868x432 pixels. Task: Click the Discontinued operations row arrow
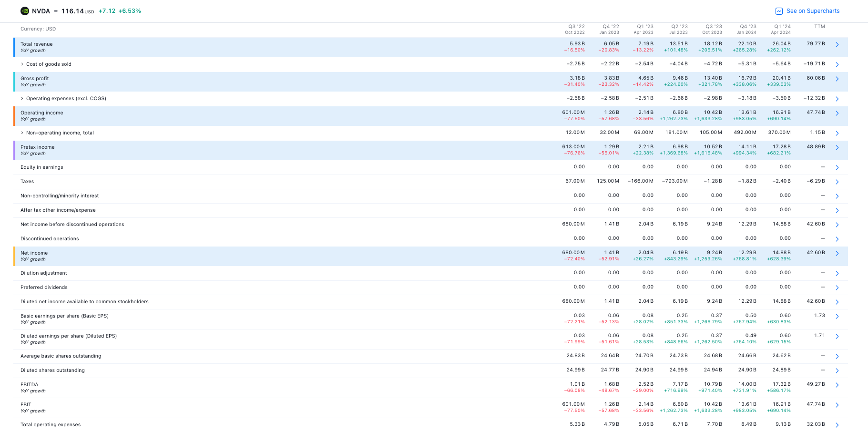(837, 239)
